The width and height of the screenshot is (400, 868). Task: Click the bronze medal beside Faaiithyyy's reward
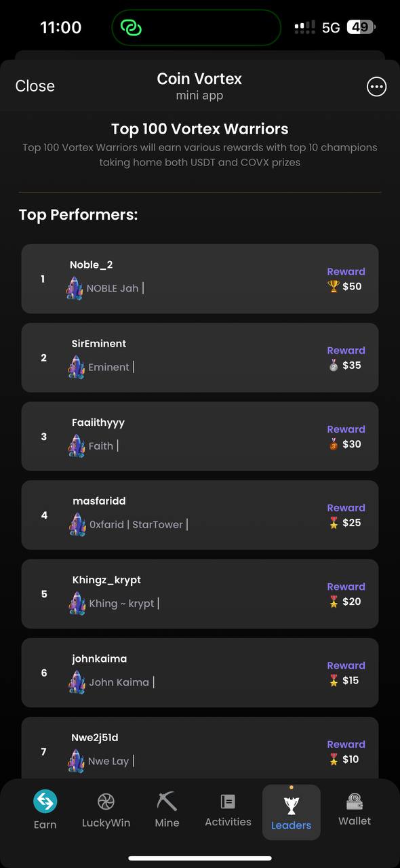(x=332, y=444)
